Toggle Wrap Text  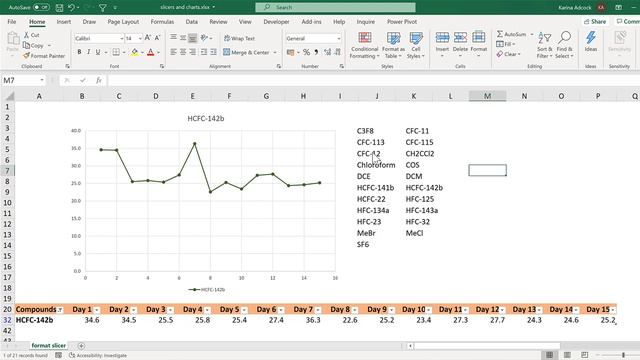pos(239,38)
